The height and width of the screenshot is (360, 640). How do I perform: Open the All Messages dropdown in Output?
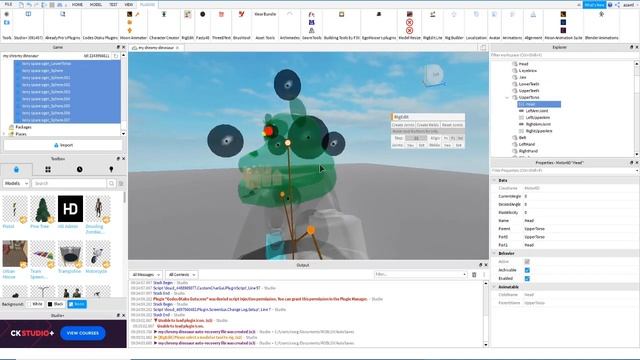coord(146,275)
